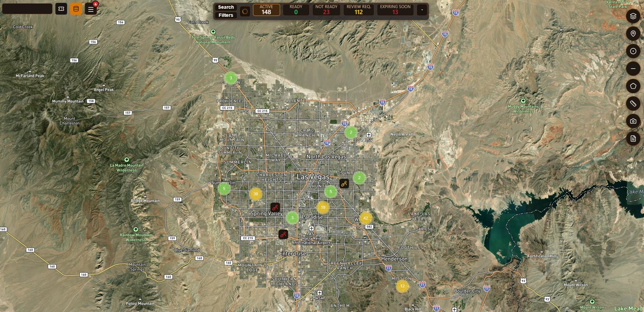Select the ACTIVE 148 status tab

tap(266, 10)
